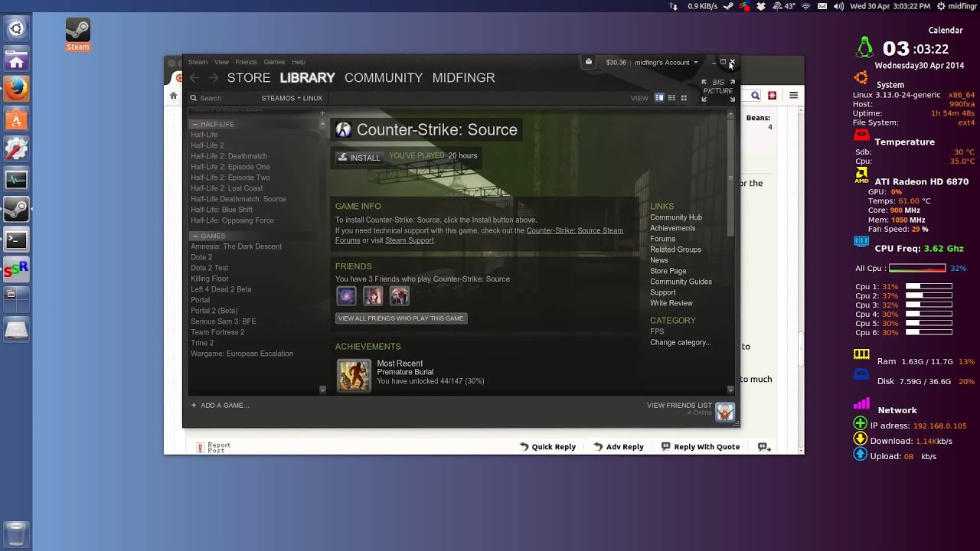Viewport: 980px width, 551px height.
Task: Open the Store Page link
Action: [668, 271]
